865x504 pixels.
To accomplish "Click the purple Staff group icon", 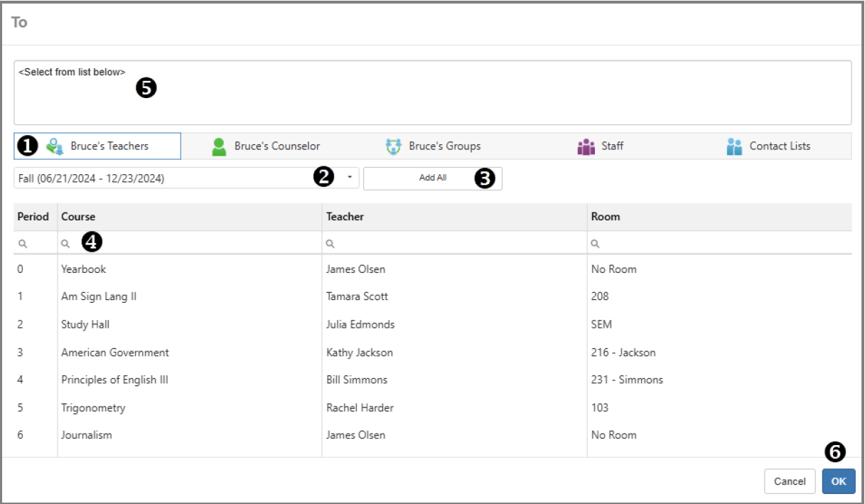I will click(586, 146).
